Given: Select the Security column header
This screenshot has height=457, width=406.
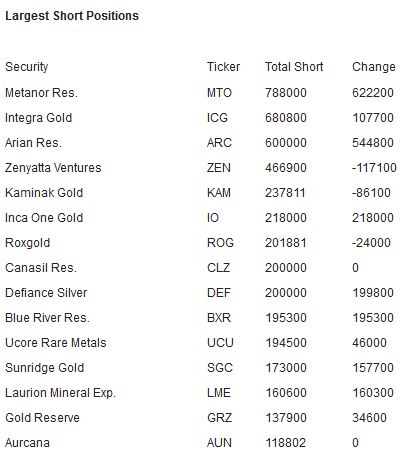Looking at the screenshot, I should pyautogui.click(x=27, y=67).
